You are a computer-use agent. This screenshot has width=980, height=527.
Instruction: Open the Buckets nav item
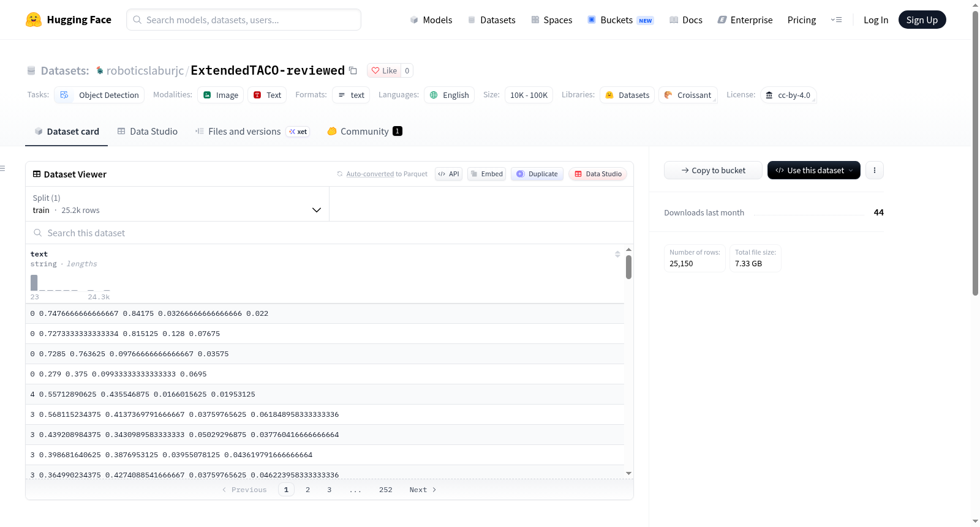click(x=620, y=20)
